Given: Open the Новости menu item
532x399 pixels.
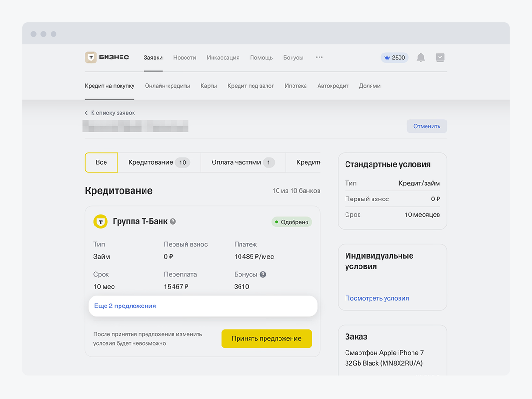Looking at the screenshot, I should 185,58.
